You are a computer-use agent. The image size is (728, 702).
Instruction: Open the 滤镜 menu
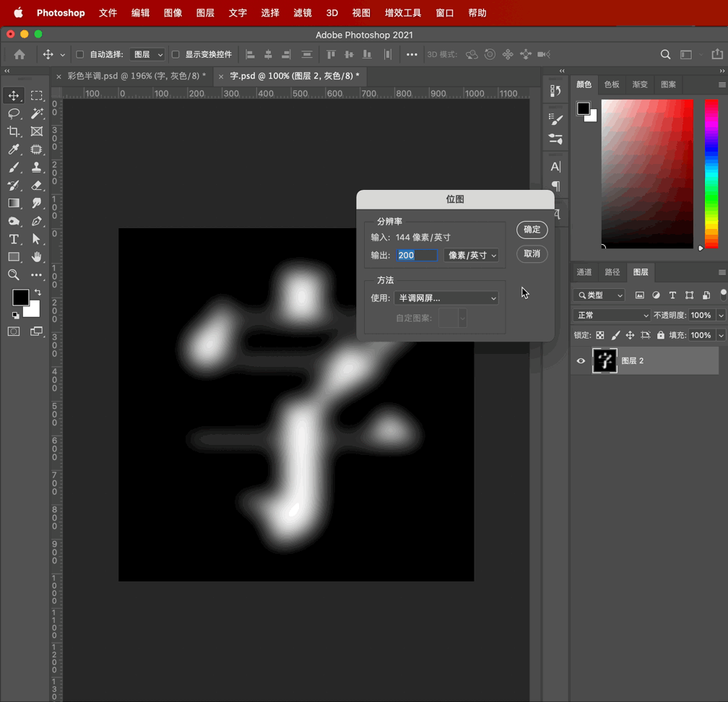point(303,13)
